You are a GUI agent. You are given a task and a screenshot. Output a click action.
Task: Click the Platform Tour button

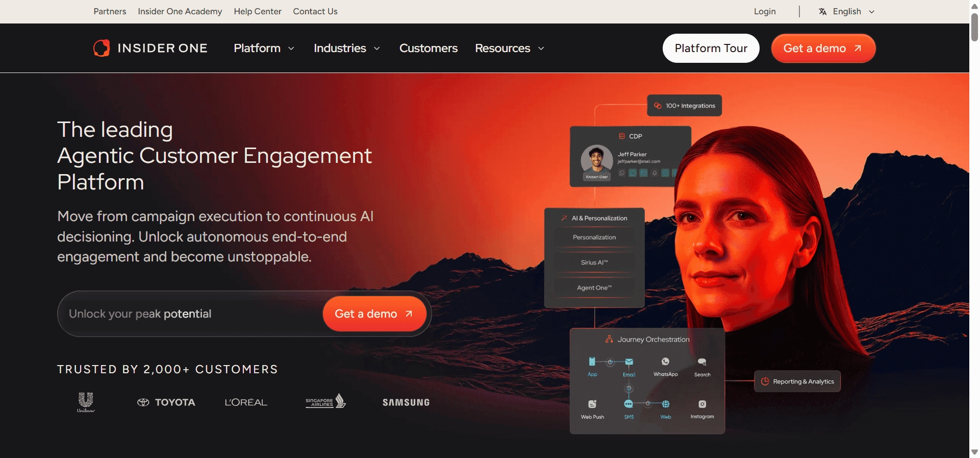tap(711, 49)
